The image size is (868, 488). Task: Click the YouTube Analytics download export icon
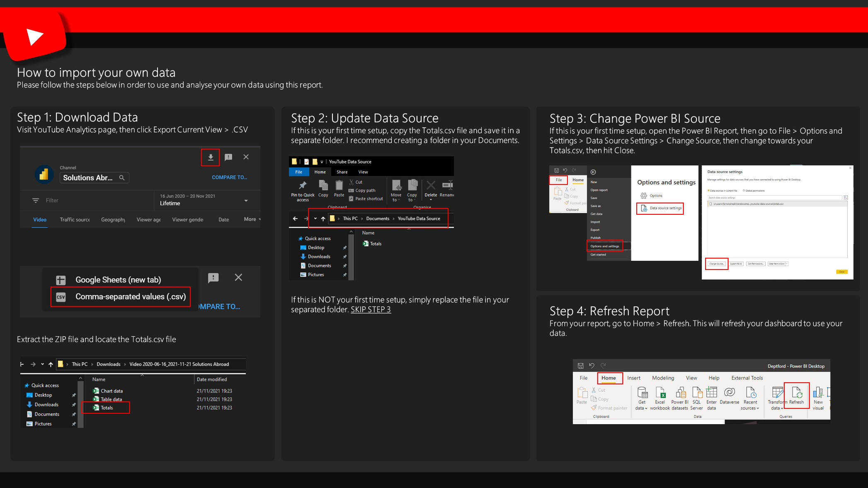tap(211, 157)
